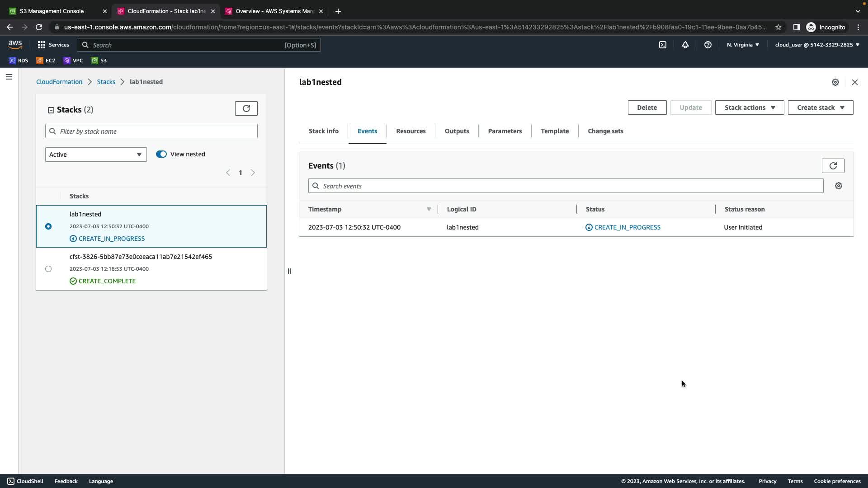Open the Active status filter dropdown
The image size is (868, 488).
[96, 155]
